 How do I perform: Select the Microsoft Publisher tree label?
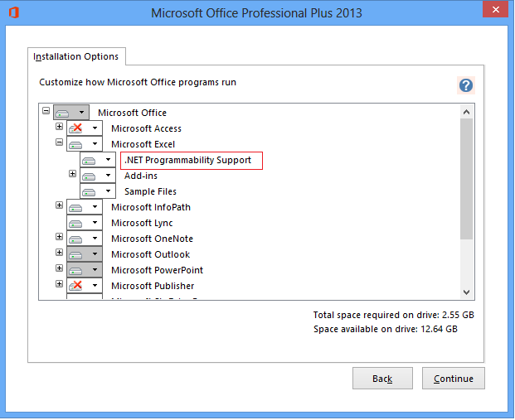click(x=153, y=286)
